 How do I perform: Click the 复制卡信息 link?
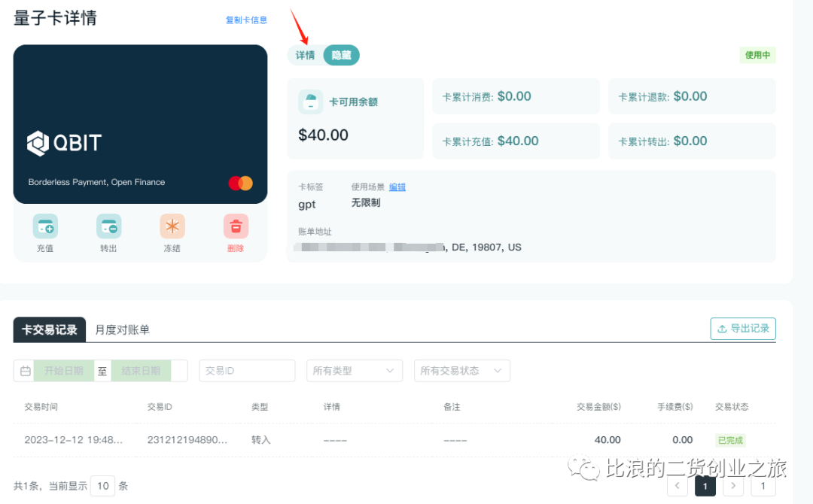(246, 20)
